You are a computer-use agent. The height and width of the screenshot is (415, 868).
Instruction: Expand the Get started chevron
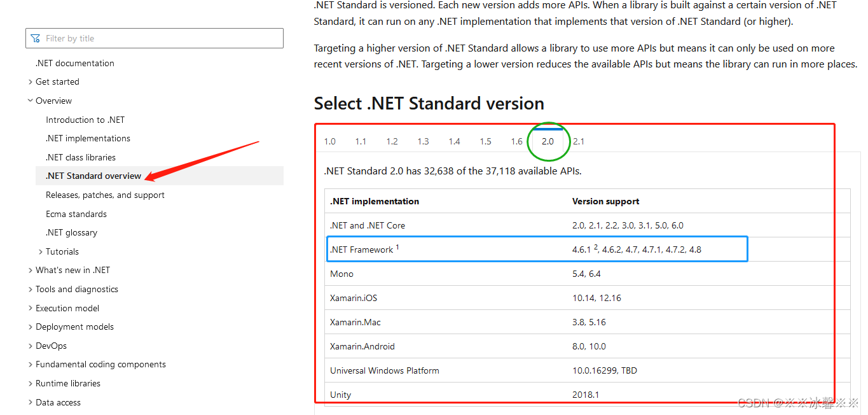31,81
